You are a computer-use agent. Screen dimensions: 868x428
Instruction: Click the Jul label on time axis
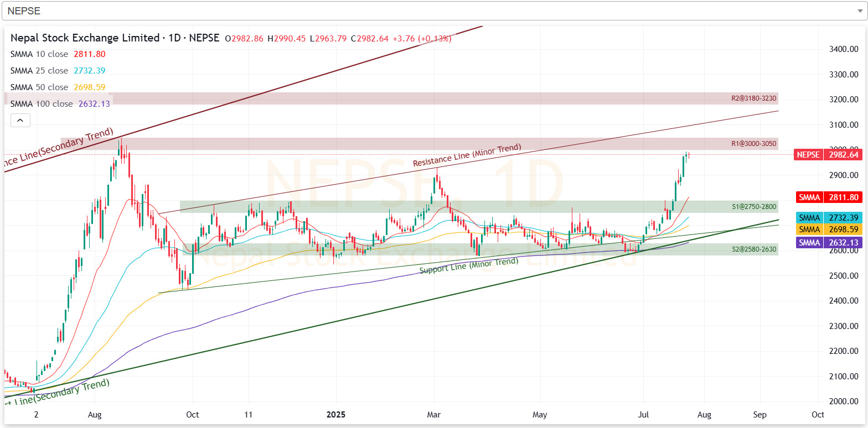pos(644,414)
